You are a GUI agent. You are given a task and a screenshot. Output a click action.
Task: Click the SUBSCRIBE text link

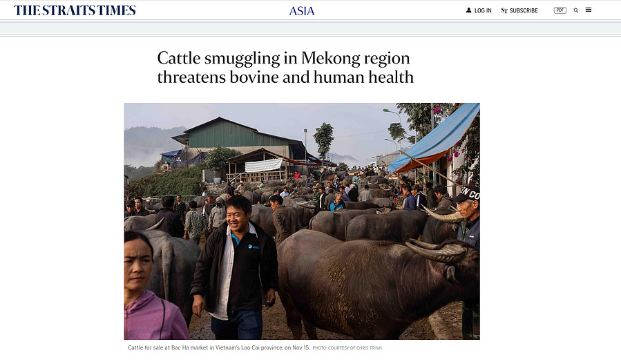coord(524,10)
